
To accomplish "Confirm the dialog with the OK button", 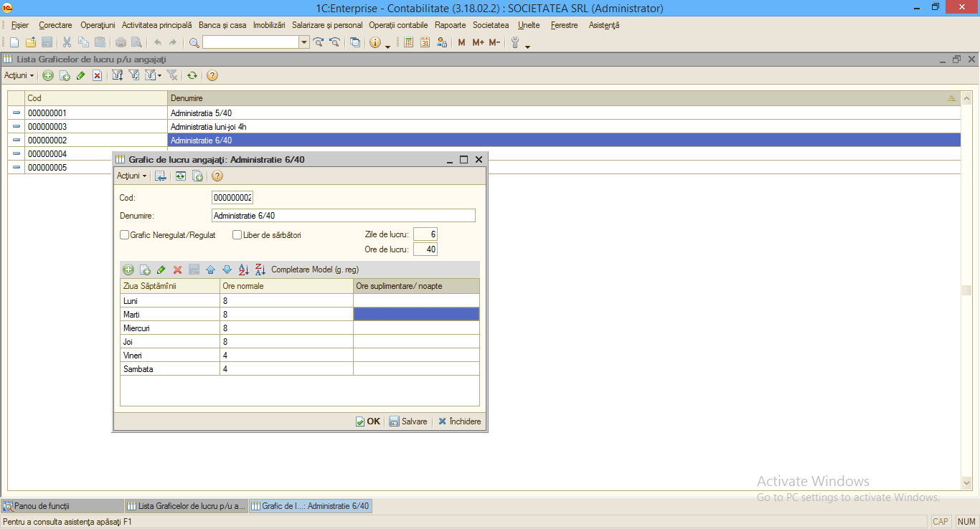I will tap(368, 421).
